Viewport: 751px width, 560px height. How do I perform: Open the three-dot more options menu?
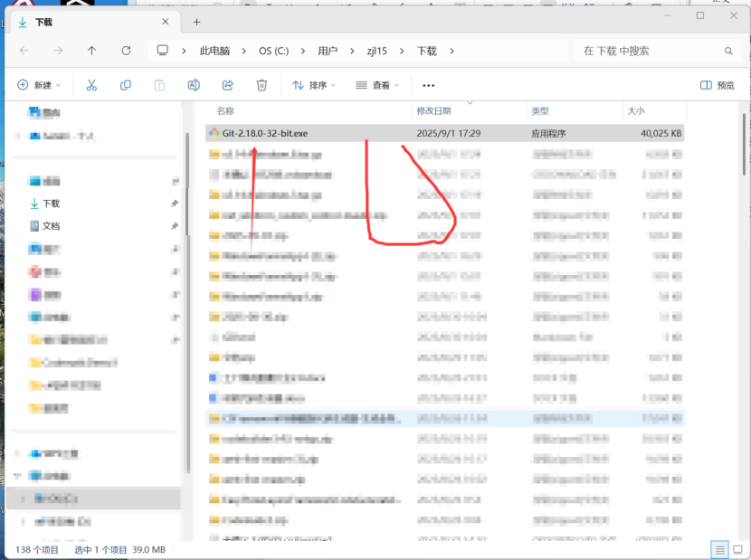click(428, 86)
